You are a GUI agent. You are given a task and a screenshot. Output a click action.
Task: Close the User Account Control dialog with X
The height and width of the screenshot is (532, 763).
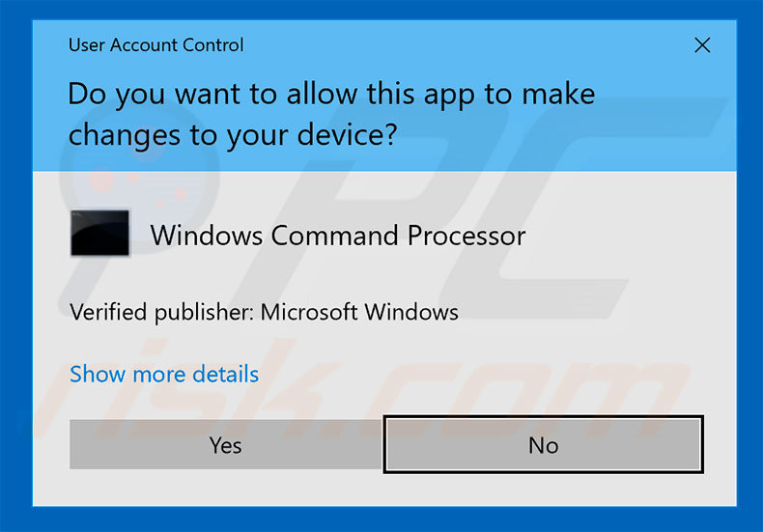click(702, 45)
